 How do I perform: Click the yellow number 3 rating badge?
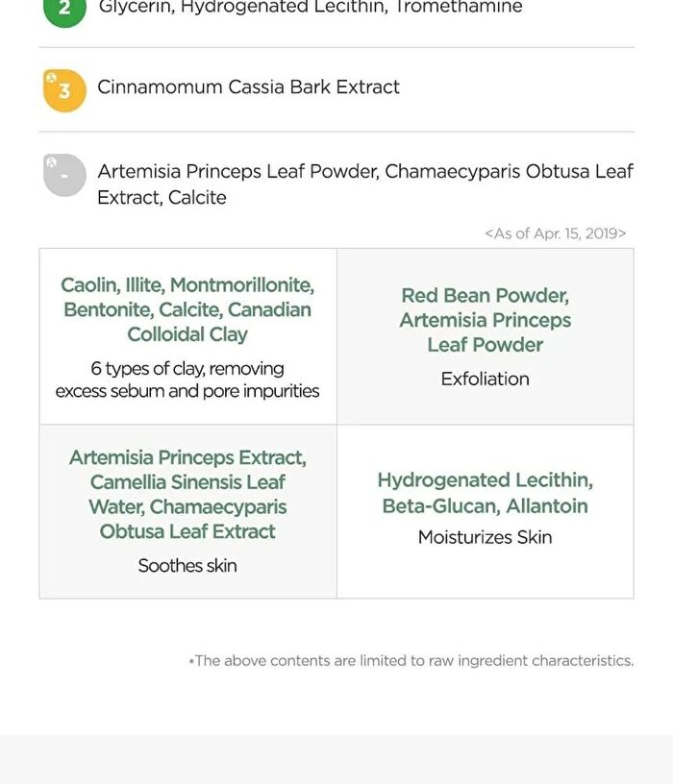[64, 90]
